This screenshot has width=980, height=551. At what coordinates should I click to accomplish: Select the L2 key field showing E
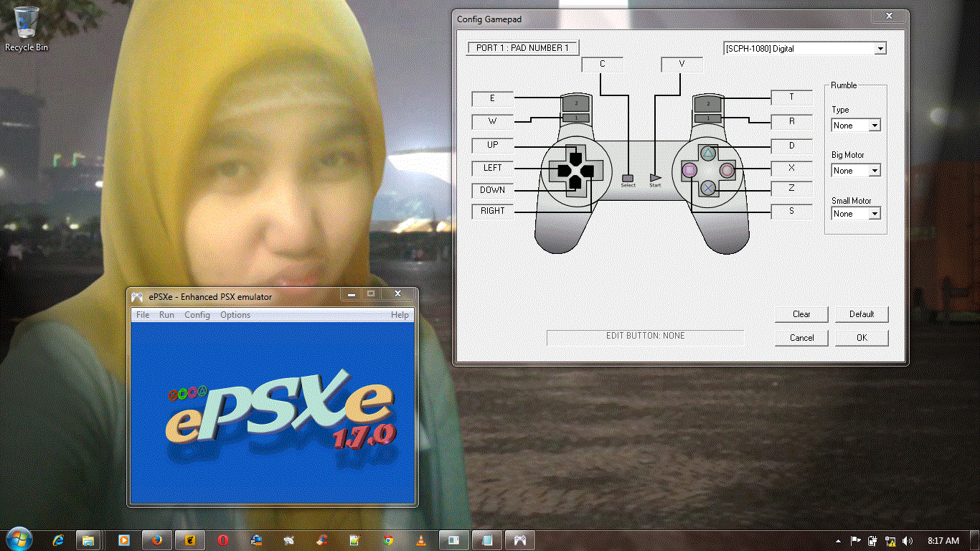click(493, 98)
